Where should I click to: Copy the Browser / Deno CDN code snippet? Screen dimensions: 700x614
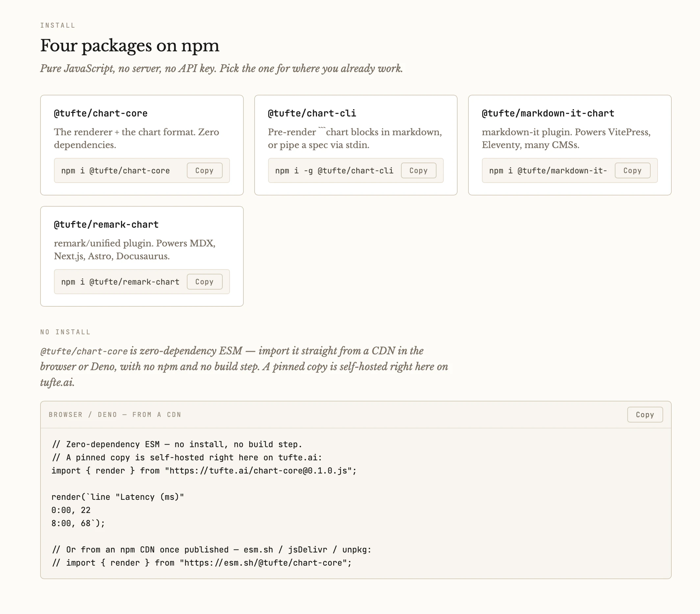click(645, 415)
